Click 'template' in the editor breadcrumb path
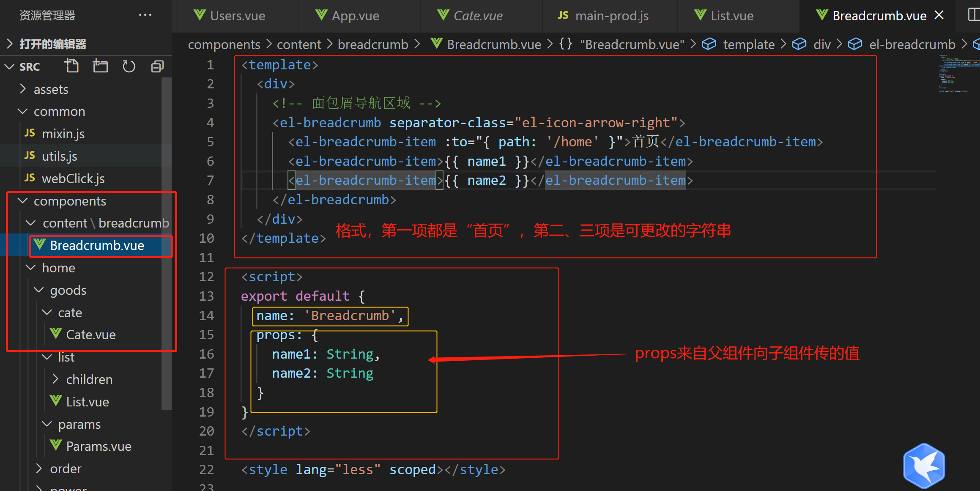980x491 pixels. pos(749,44)
